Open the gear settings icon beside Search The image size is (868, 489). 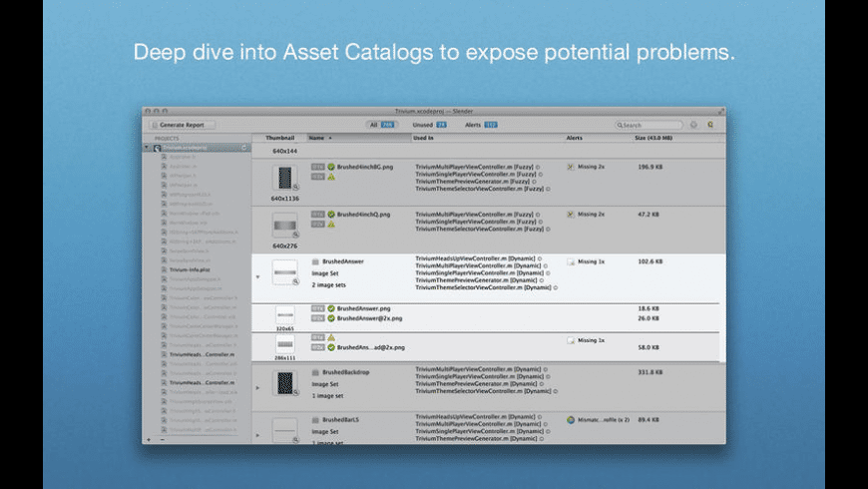693,125
